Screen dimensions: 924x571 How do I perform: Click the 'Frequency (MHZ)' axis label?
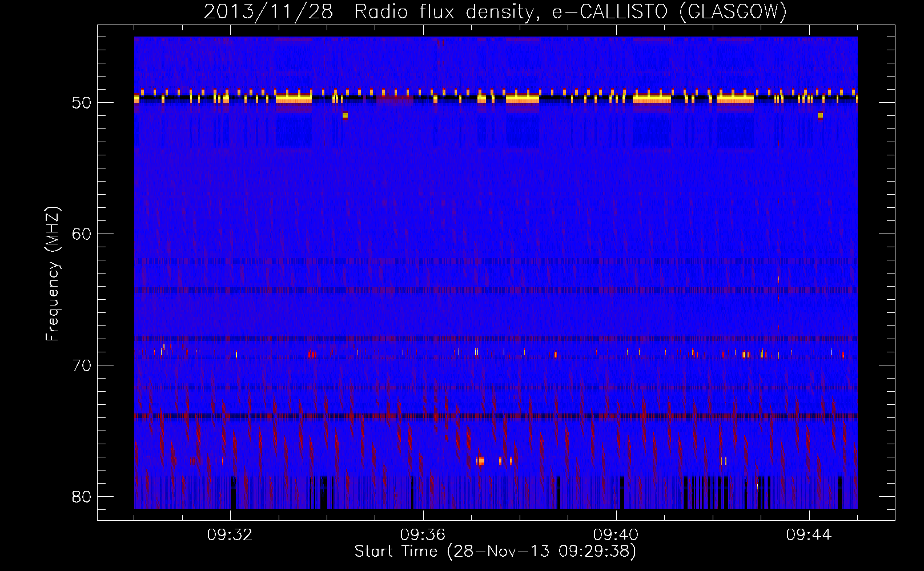(x=53, y=274)
